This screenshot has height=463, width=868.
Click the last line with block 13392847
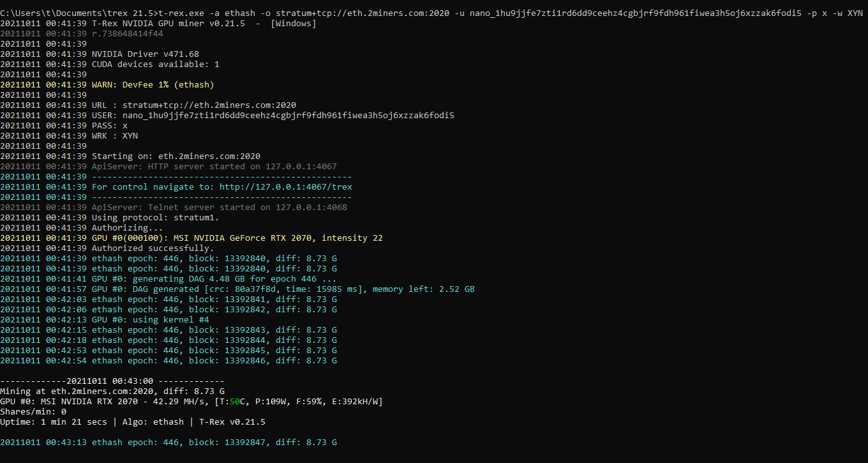[214, 443]
